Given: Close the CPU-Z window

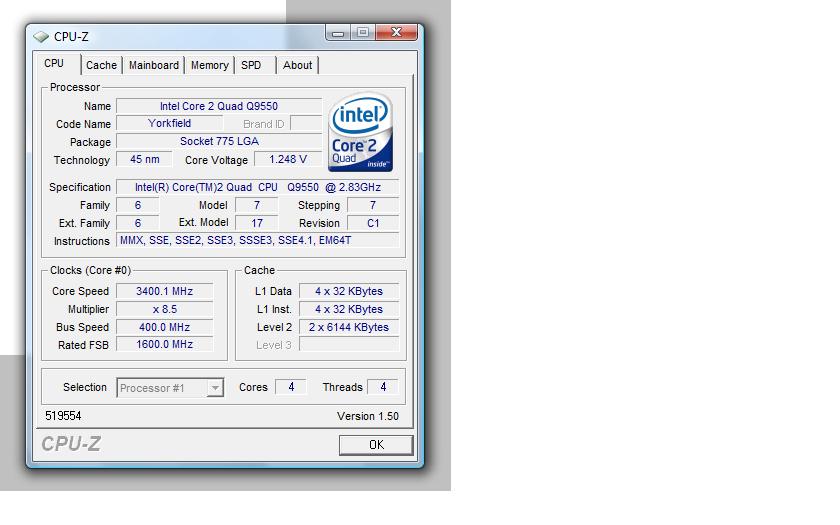Looking at the screenshot, I should tap(396, 33).
